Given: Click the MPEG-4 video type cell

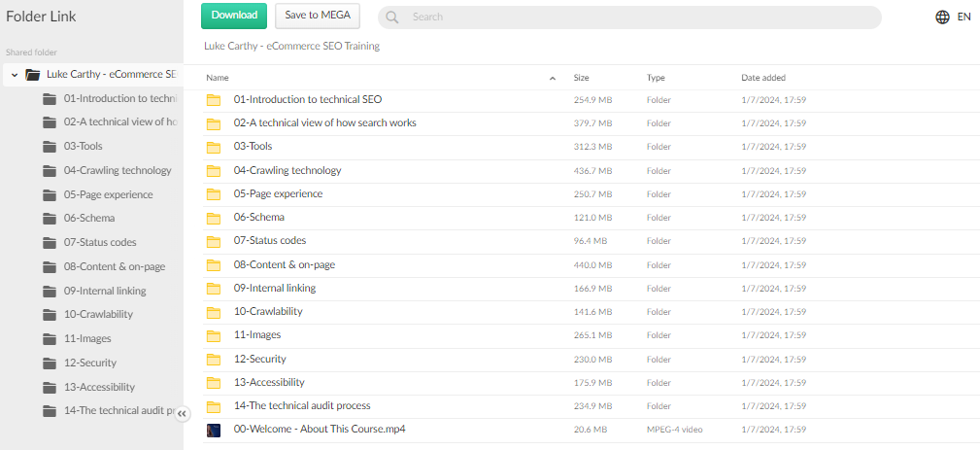Looking at the screenshot, I should tap(674, 430).
